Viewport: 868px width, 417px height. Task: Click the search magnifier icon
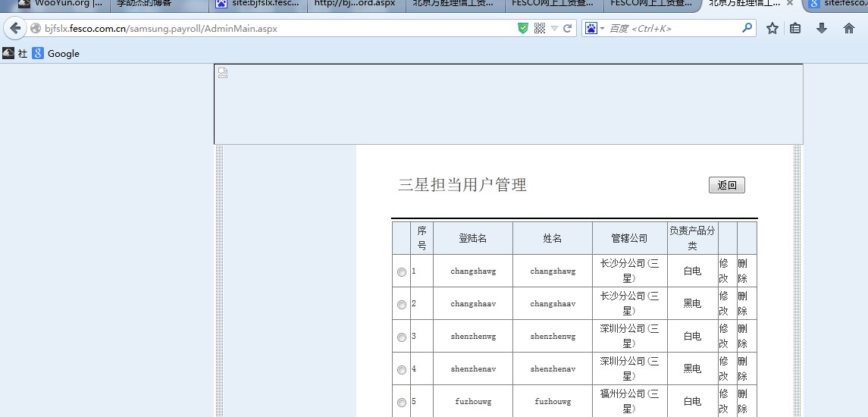click(747, 28)
